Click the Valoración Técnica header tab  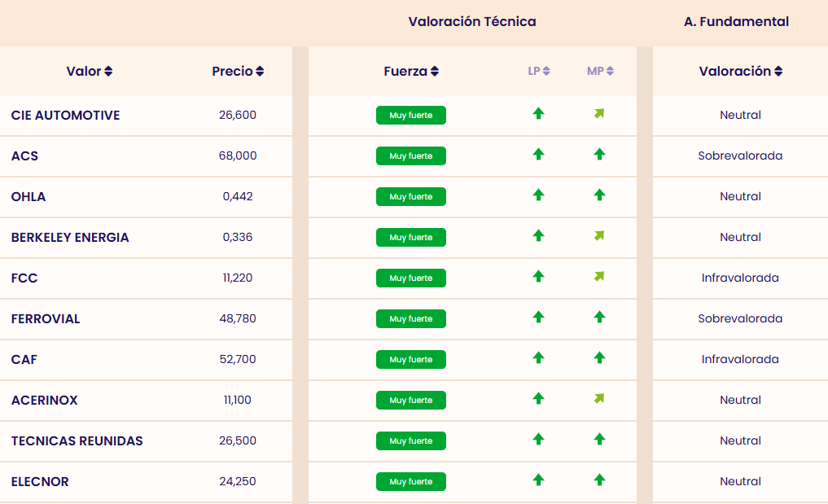(x=472, y=22)
